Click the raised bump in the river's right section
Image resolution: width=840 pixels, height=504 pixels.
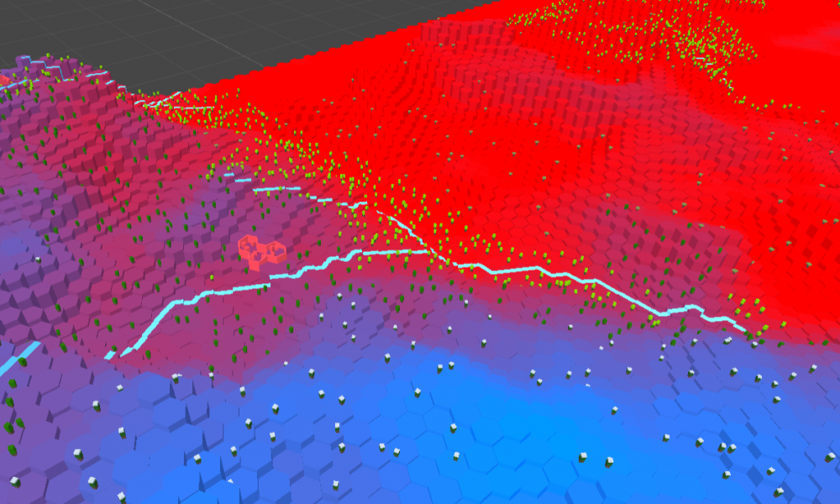pyautogui.click(x=690, y=308)
